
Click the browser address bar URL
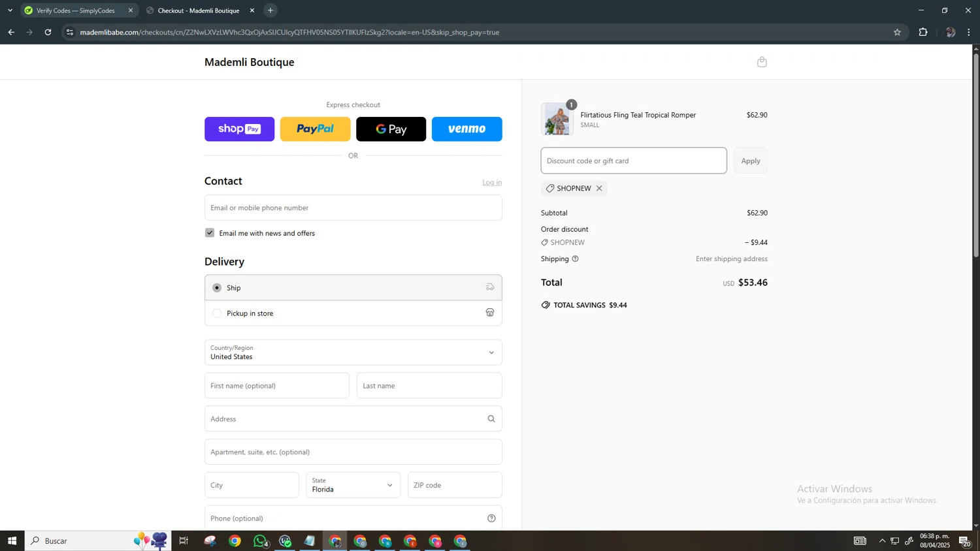pos(289,32)
